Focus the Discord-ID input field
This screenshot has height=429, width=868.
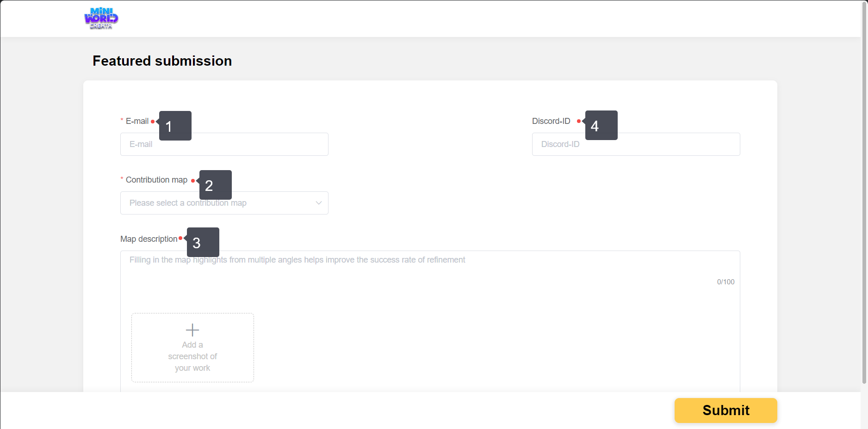pos(636,144)
